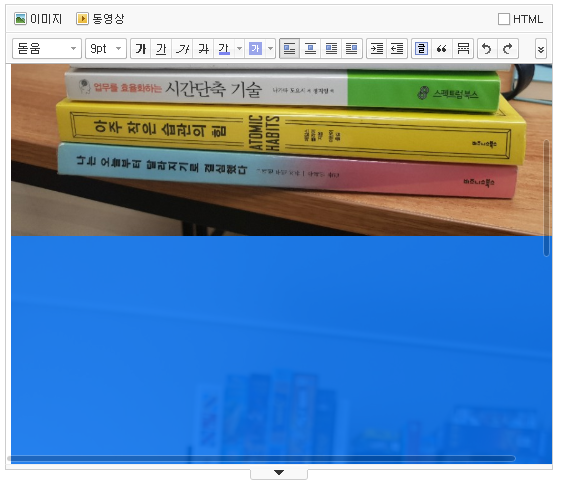The height and width of the screenshot is (482, 565).
Task: Justify the text alignment
Action: [352, 49]
